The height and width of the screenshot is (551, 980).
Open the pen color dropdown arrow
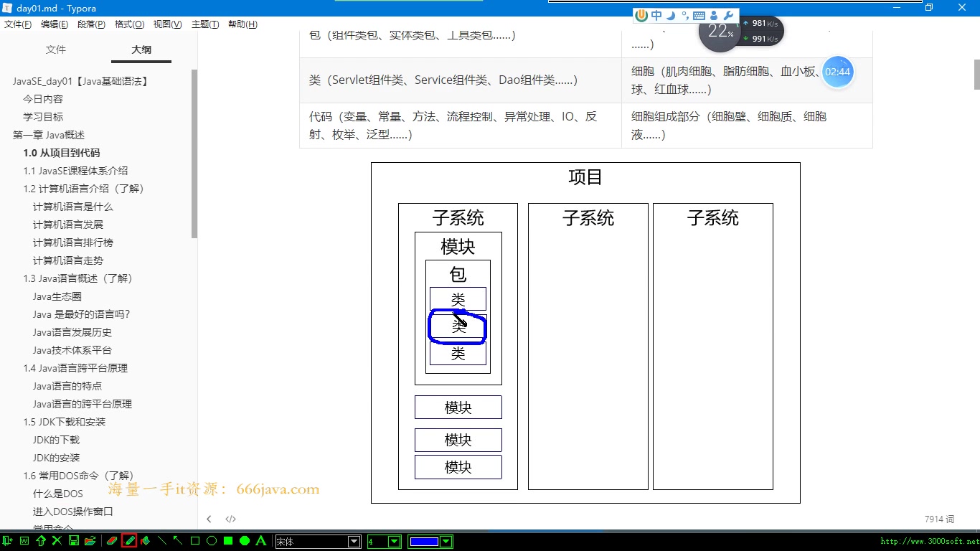pos(446,542)
